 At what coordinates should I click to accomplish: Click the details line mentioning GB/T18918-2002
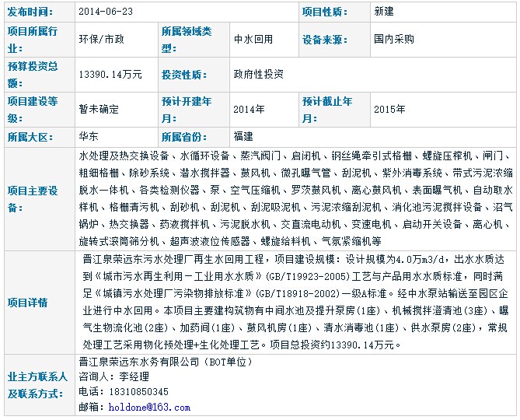point(295,293)
